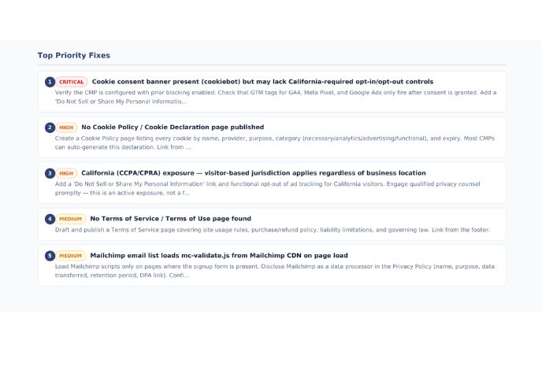The width and height of the screenshot is (542, 392).
Task: Open the No Cookie Policy page published heading
Action: point(173,127)
